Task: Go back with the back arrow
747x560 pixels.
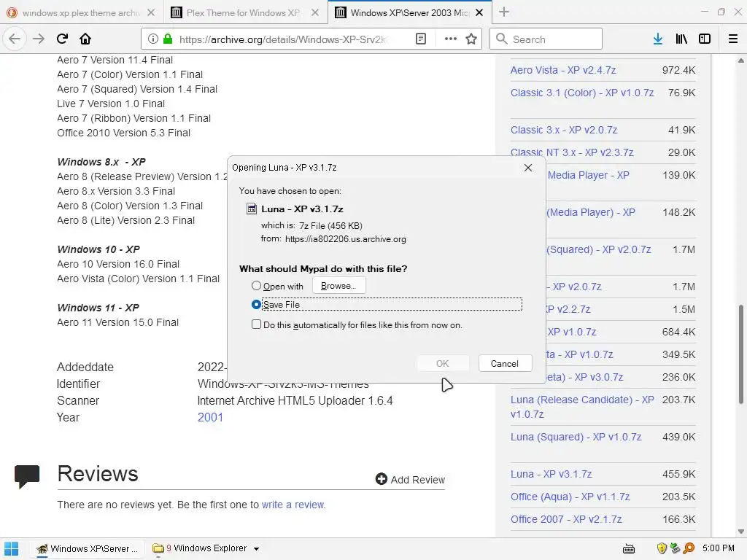Action: pos(15,39)
